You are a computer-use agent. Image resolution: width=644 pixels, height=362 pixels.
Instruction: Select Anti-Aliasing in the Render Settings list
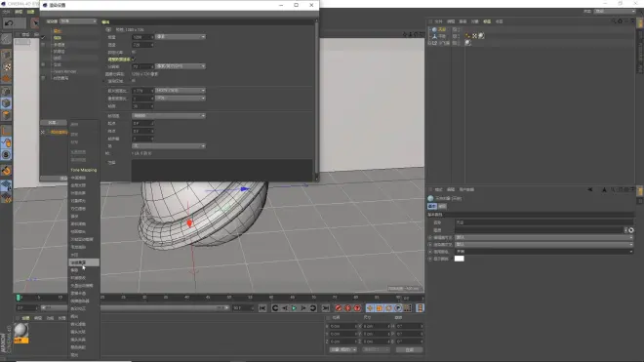pos(60,52)
